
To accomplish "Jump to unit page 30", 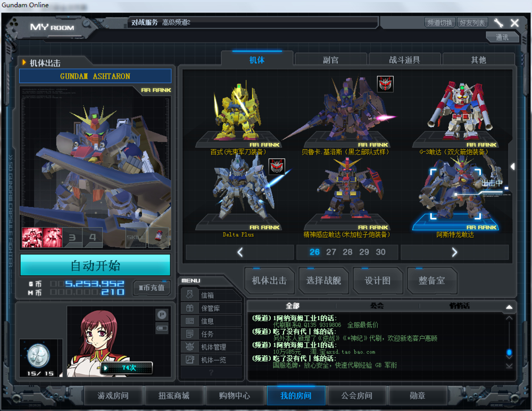I will coord(381,252).
